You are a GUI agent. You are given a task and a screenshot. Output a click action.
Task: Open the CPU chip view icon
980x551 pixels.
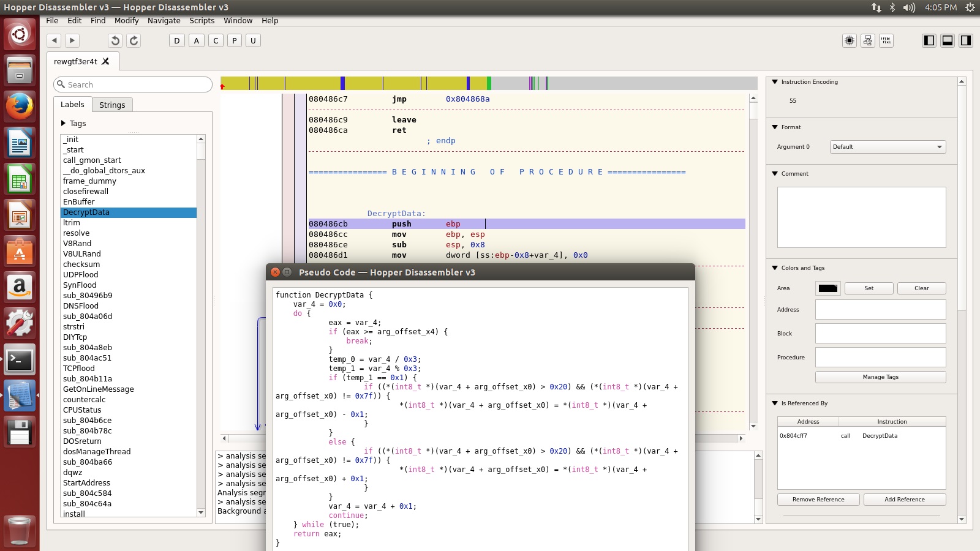[850, 40]
